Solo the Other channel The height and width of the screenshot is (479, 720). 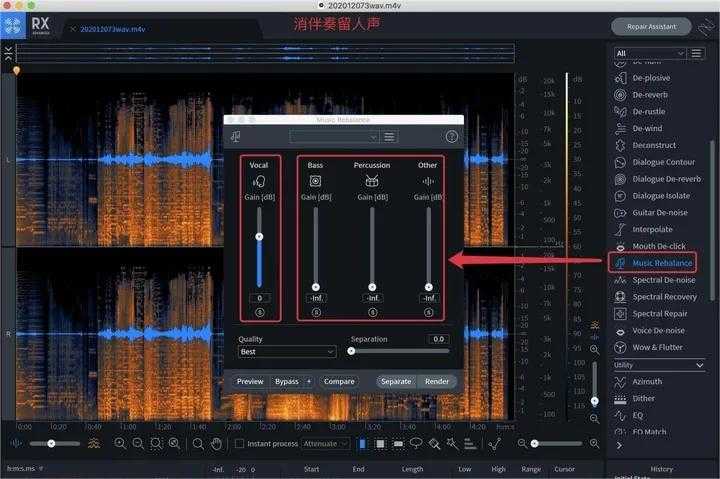pos(428,312)
